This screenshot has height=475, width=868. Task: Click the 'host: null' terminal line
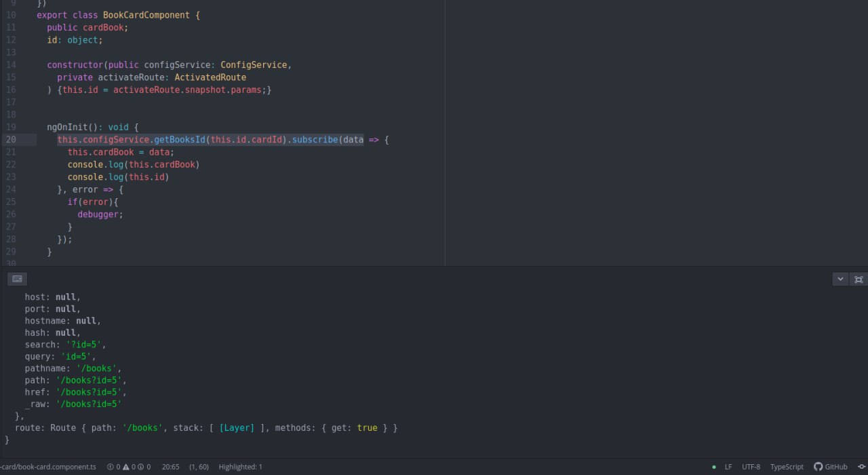(53, 297)
